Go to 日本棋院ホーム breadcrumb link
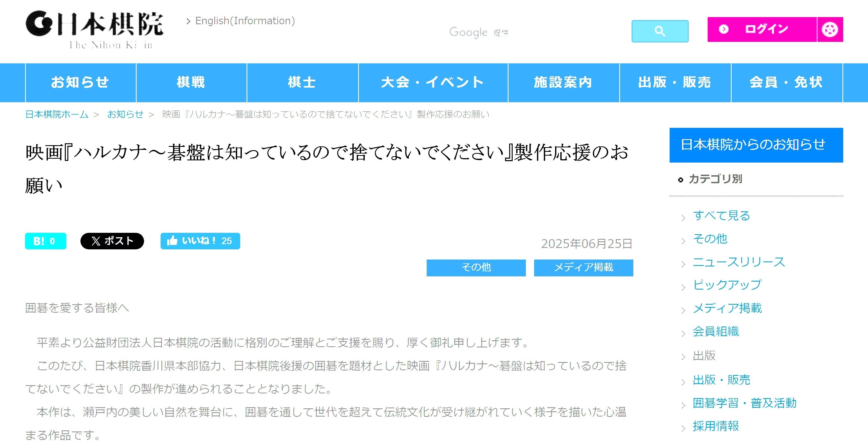The image size is (868, 448). 57,114
